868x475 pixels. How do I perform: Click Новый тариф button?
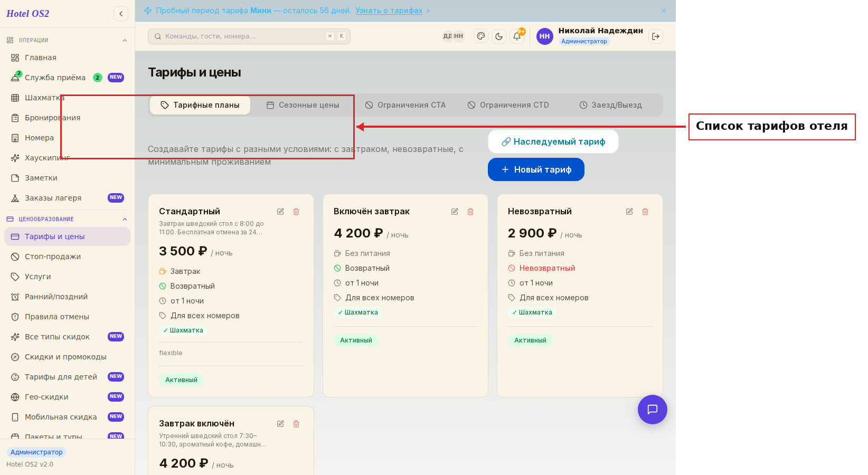536,169
